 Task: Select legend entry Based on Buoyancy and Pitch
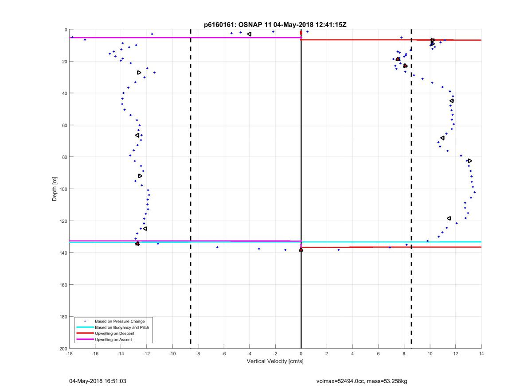[122, 327]
